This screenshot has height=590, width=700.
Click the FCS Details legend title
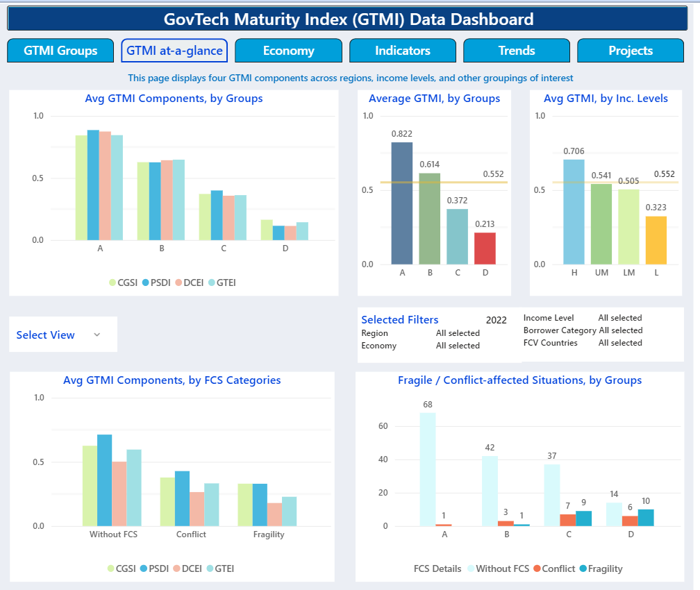(x=437, y=568)
